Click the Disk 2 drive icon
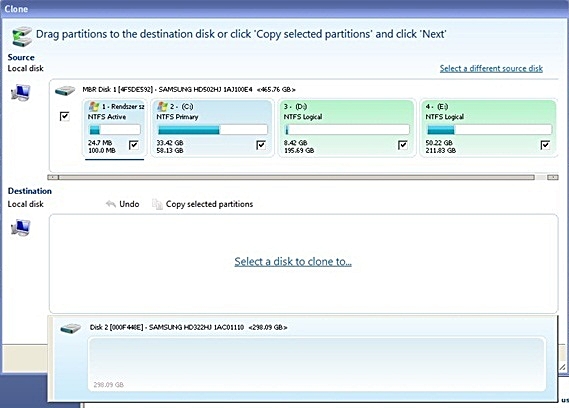The image size is (569, 408). click(71, 329)
